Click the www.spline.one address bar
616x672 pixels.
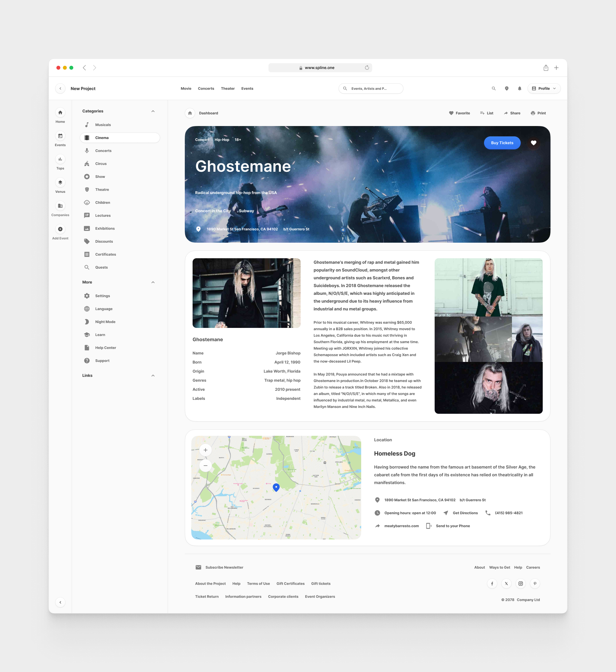pos(320,68)
